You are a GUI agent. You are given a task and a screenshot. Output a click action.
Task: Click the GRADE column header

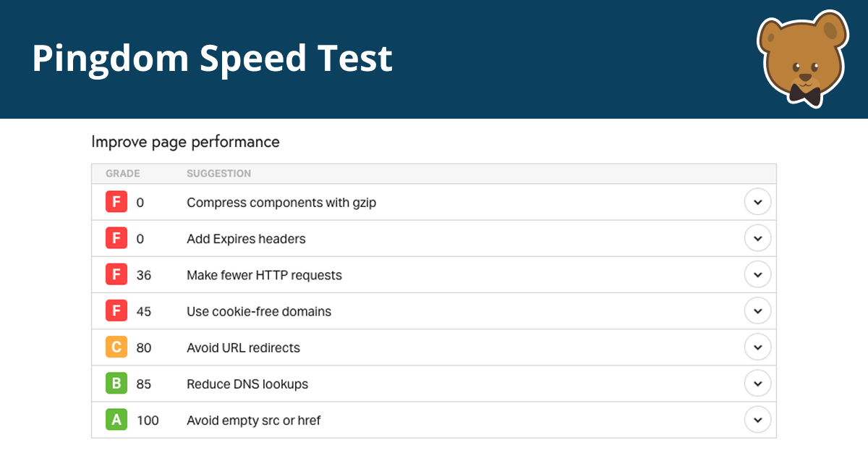123,174
